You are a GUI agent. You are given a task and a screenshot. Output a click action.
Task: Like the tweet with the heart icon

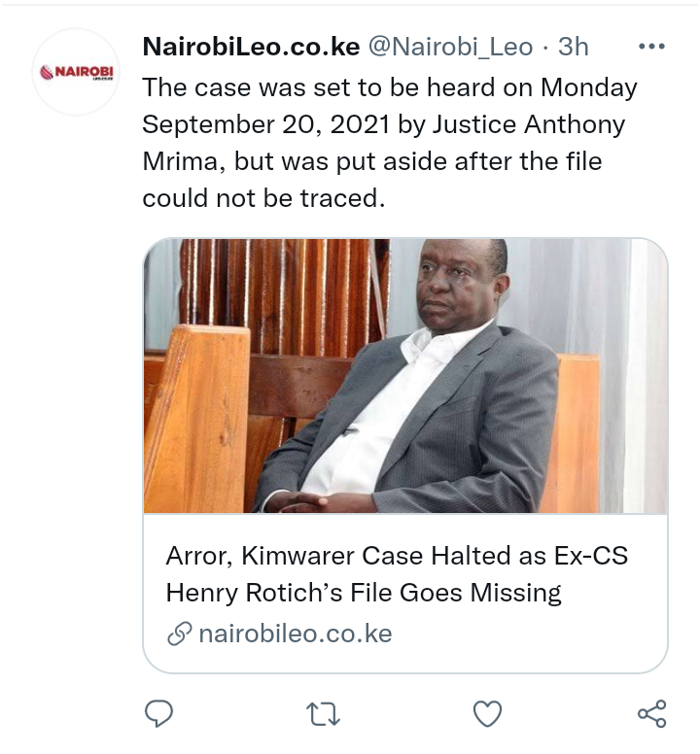(x=487, y=713)
